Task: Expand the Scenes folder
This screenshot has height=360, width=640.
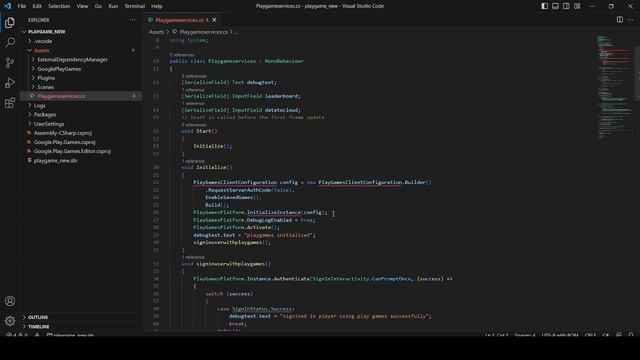Action: pyautogui.click(x=33, y=87)
